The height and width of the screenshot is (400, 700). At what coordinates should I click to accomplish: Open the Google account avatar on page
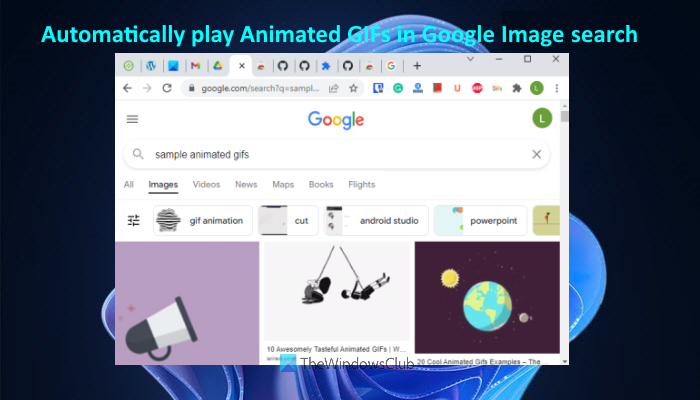(x=542, y=118)
